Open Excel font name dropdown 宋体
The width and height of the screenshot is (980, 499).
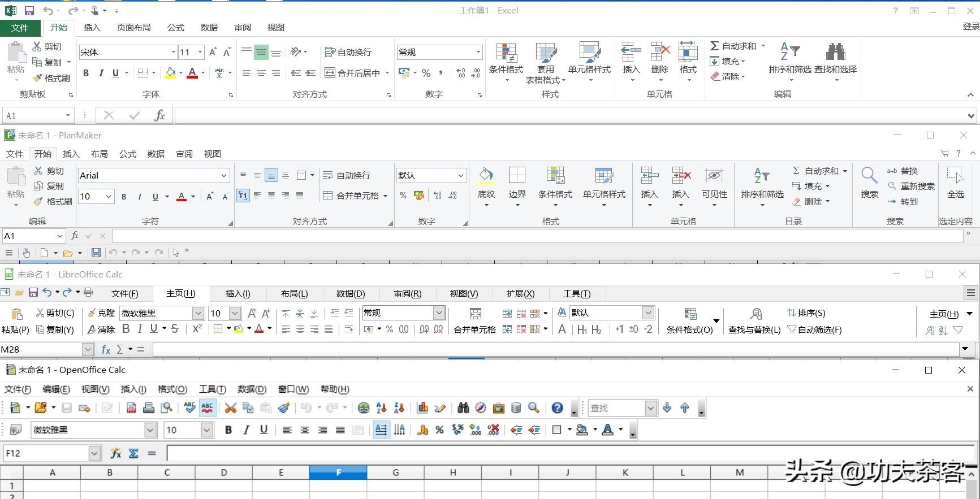(x=173, y=52)
